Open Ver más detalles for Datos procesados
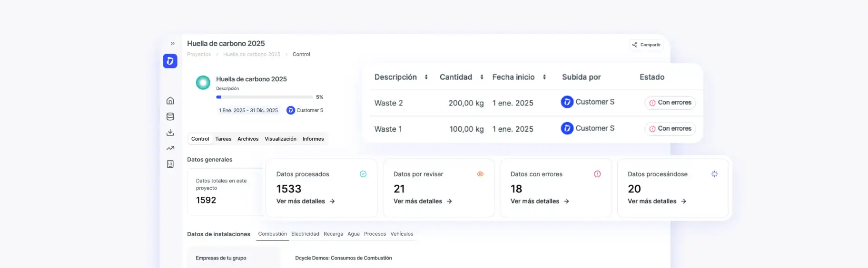 coord(306,201)
